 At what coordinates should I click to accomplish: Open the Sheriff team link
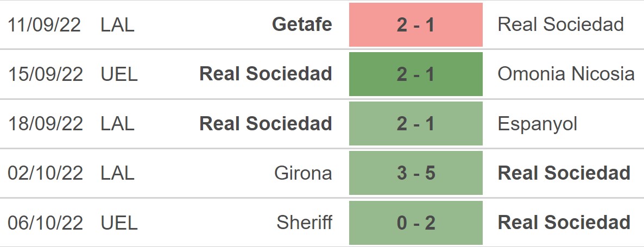coord(304,223)
